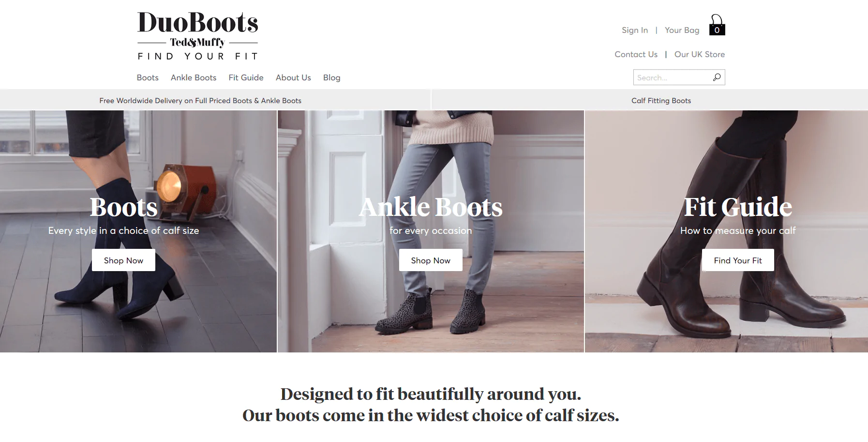Go to the DuoBoots logo homepage
This screenshot has width=868, height=442.
pos(197,36)
